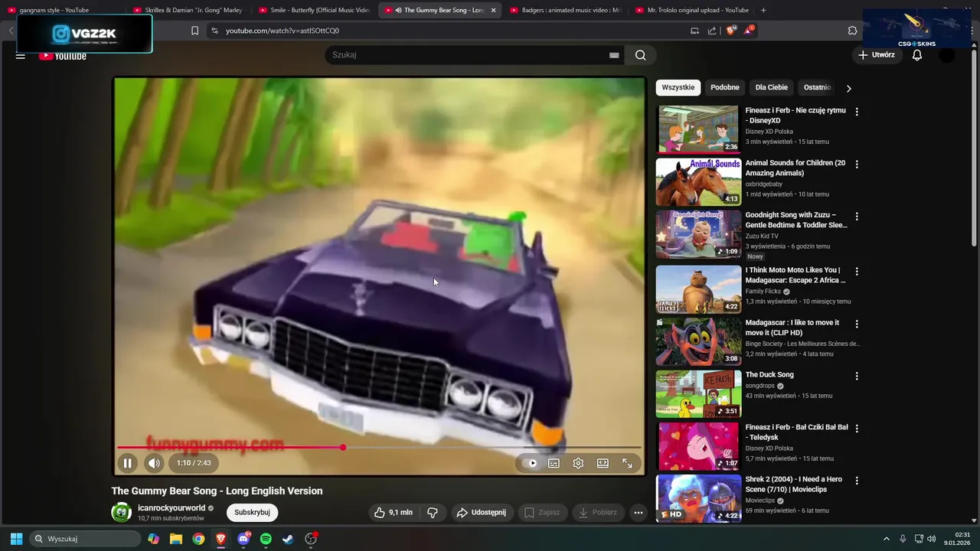Select the Dla Ciebie filter chip
The image size is (980, 551).
772,87
